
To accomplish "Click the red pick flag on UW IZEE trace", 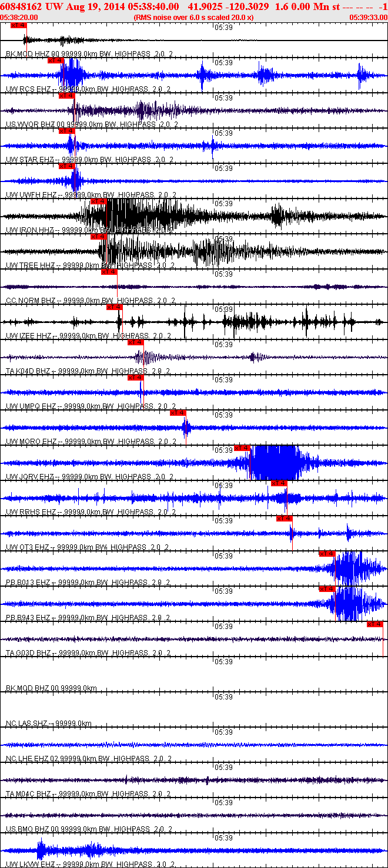I will point(115,307).
